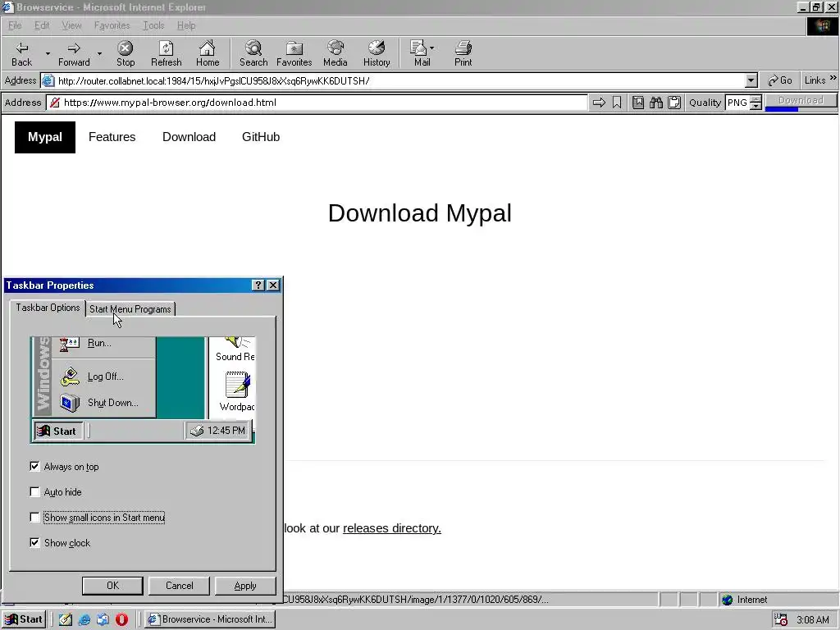Open the Edit menu
Viewport: 840px width, 630px height.
coord(42,25)
